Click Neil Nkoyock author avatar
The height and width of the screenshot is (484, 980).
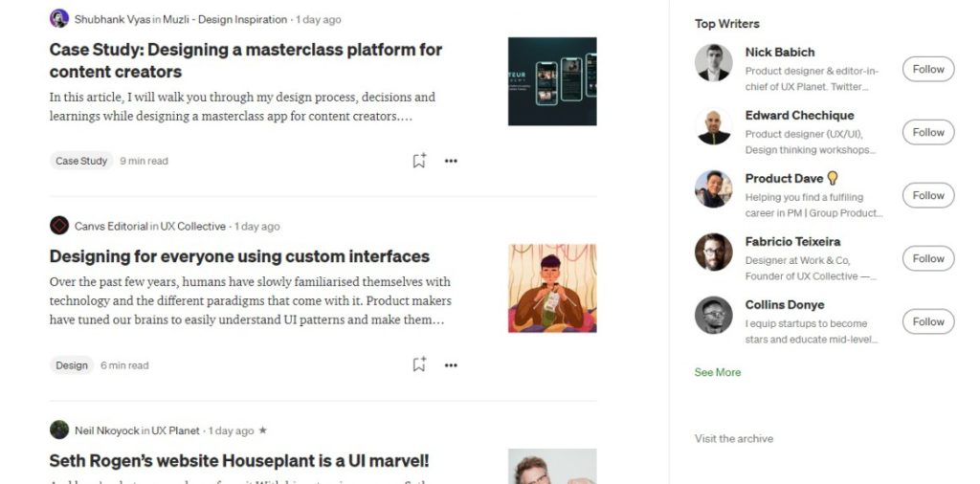[x=59, y=430]
